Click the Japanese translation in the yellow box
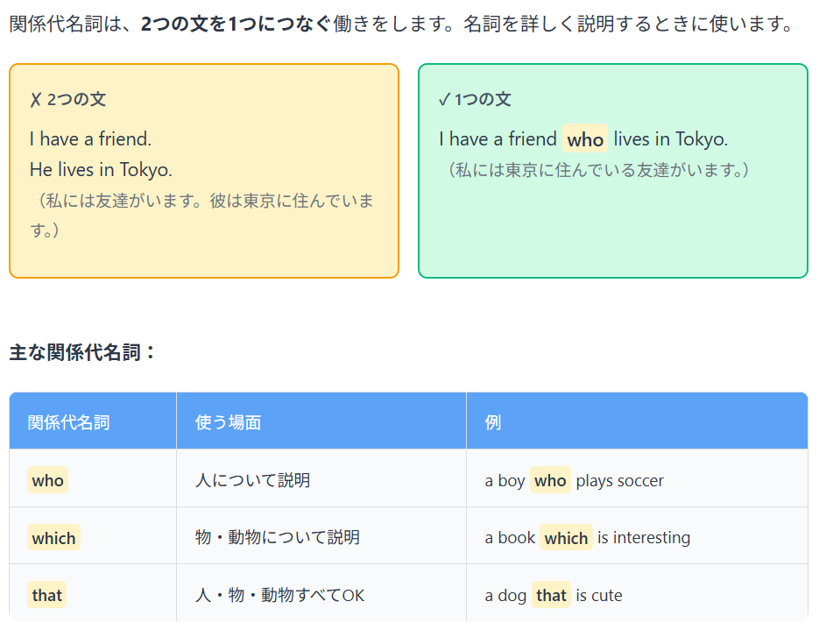819x644 pixels. pyautogui.click(x=201, y=216)
